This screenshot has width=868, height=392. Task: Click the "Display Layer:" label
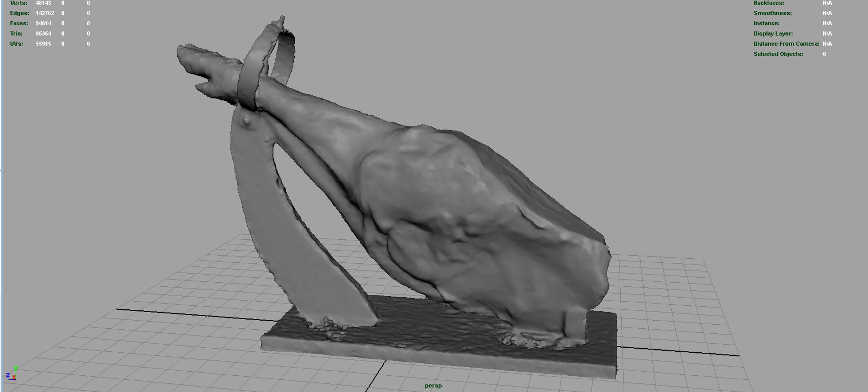pos(773,33)
